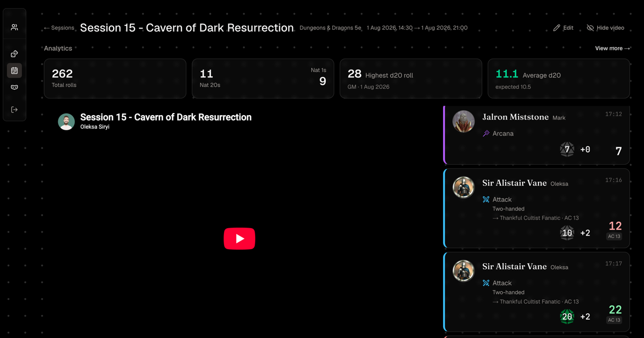Image resolution: width=644 pixels, height=338 pixels.
Task: Click View more analytics link
Action: coord(612,48)
